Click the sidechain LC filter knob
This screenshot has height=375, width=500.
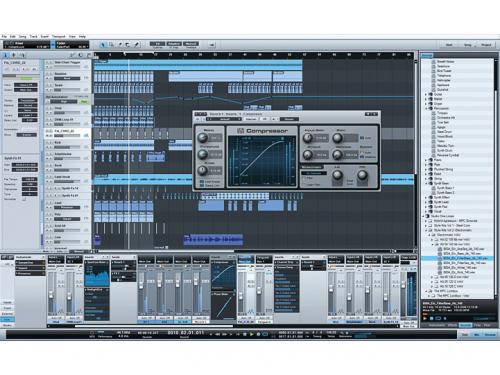(338, 174)
